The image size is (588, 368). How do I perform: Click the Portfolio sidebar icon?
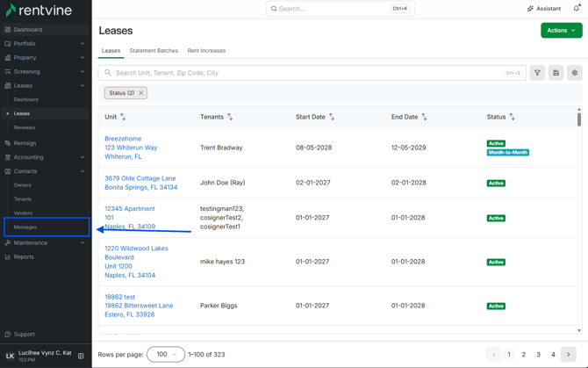coord(8,44)
